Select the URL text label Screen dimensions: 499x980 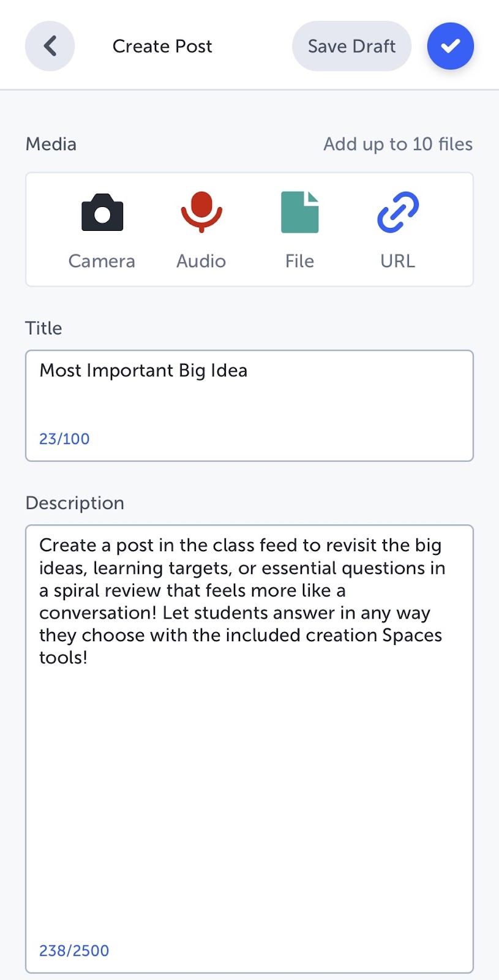tap(398, 261)
